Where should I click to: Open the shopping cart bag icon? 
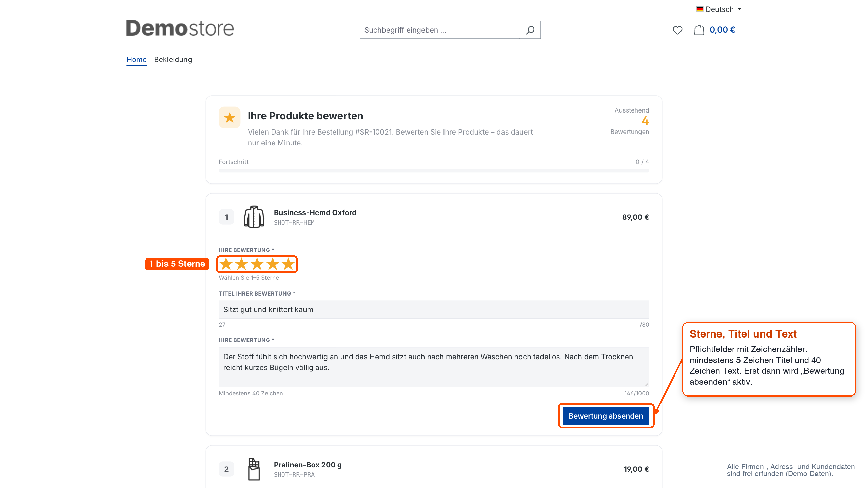[699, 30]
